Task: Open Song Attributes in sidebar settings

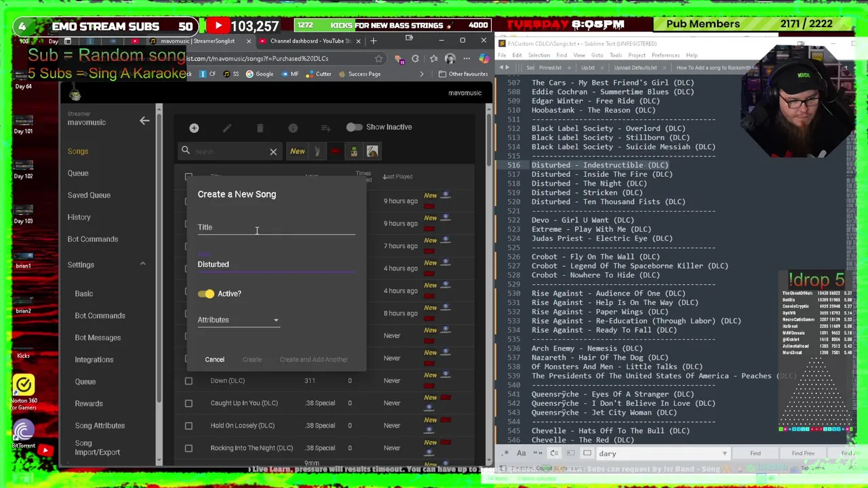Action: [100, 426]
